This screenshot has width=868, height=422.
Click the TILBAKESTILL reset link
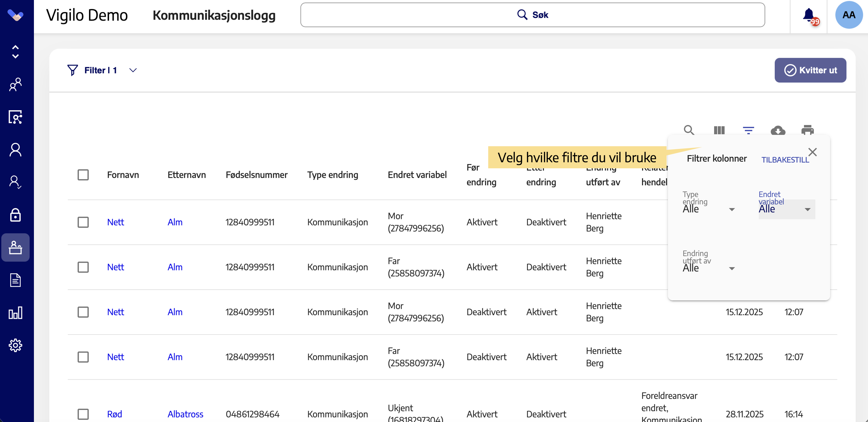(x=785, y=160)
